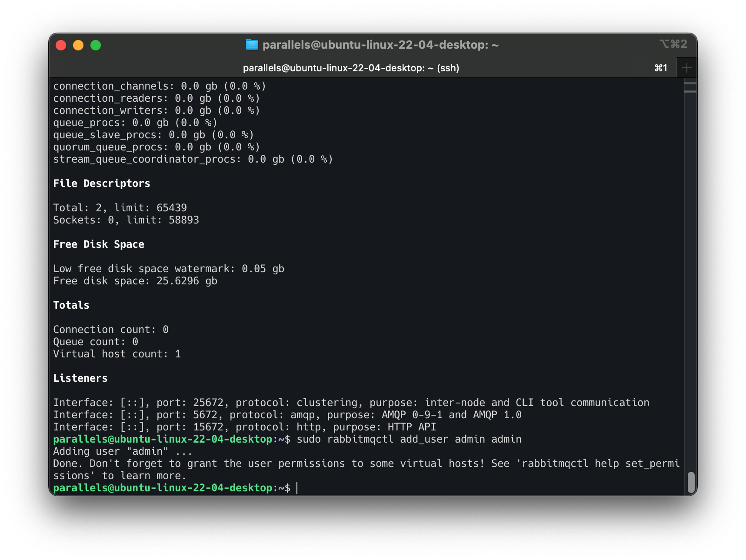Image resolution: width=746 pixels, height=560 pixels.
Task: Click the 'Totals' section heading
Action: tap(71, 305)
